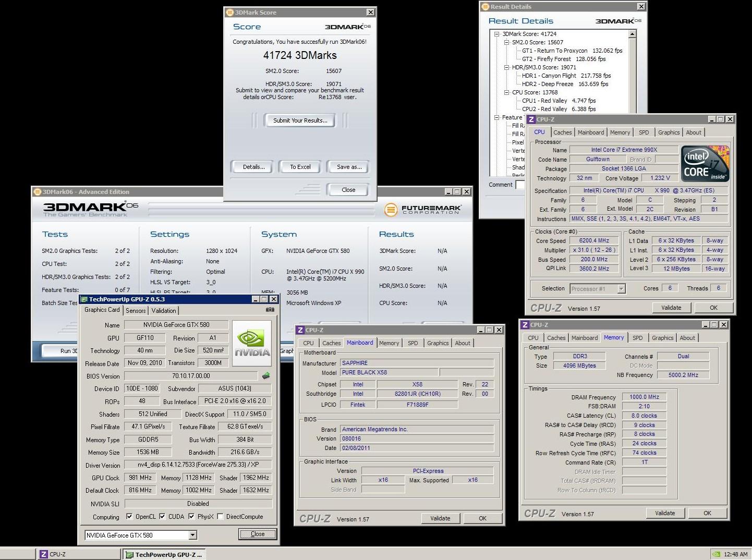Click the Result Details scrollbar up arrow
Image resolution: width=752 pixels, height=560 pixels.
(633, 34)
